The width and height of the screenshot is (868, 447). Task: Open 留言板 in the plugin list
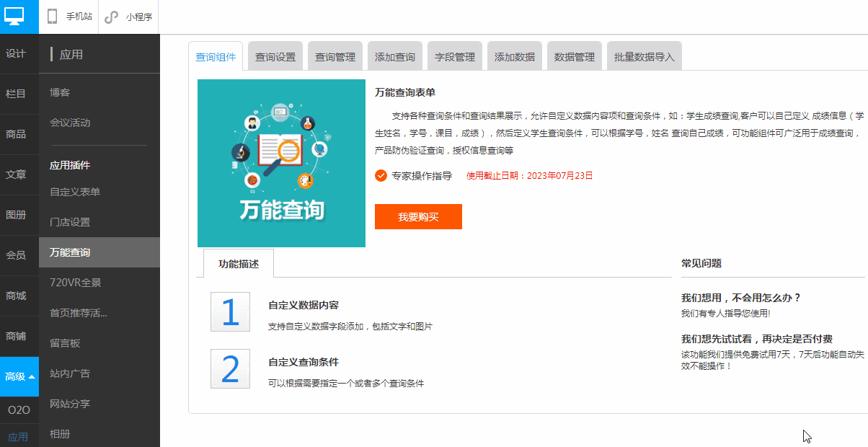pos(65,343)
